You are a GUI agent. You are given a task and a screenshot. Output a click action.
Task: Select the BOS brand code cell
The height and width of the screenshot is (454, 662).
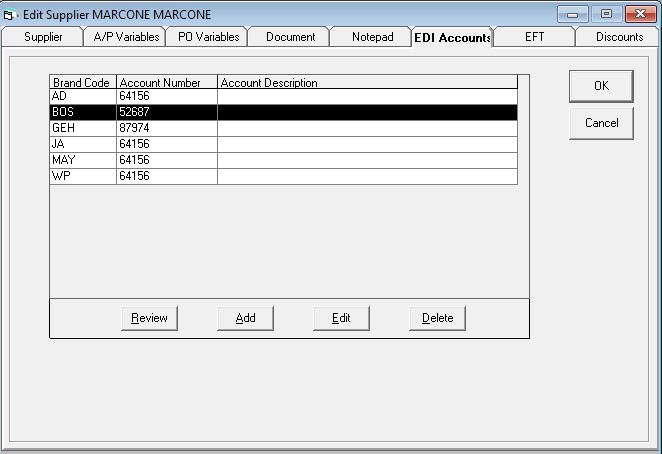(83, 112)
